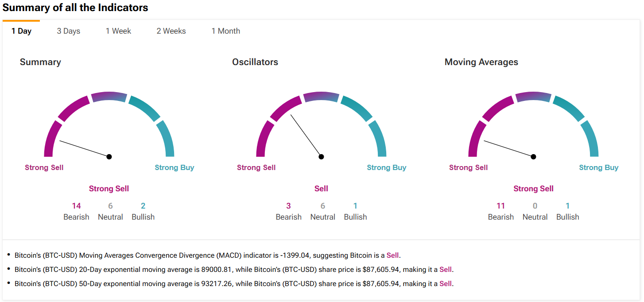Click the Summary of all the Indicators title
Viewport: 644px width, 302px height.
[75, 8]
